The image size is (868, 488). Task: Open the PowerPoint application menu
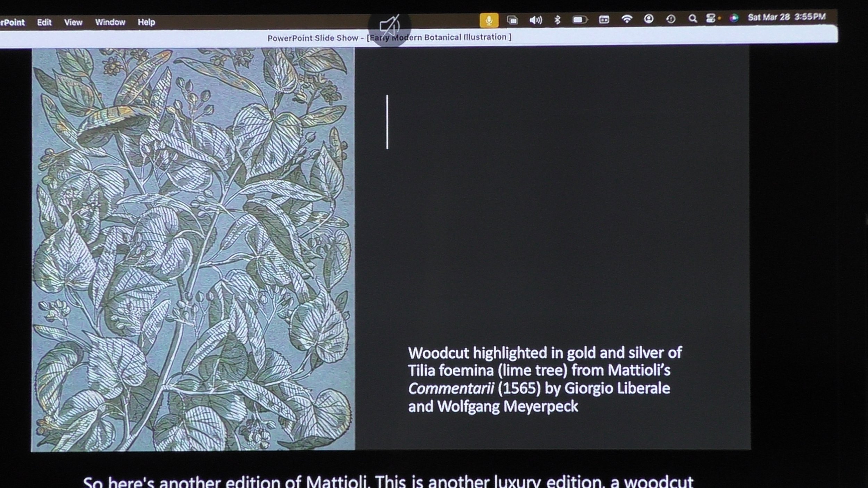(12, 23)
